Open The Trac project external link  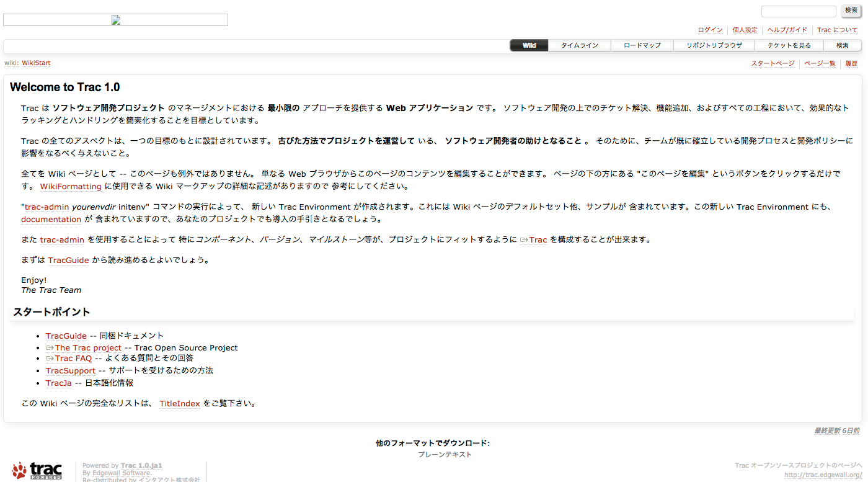point(84,348)
